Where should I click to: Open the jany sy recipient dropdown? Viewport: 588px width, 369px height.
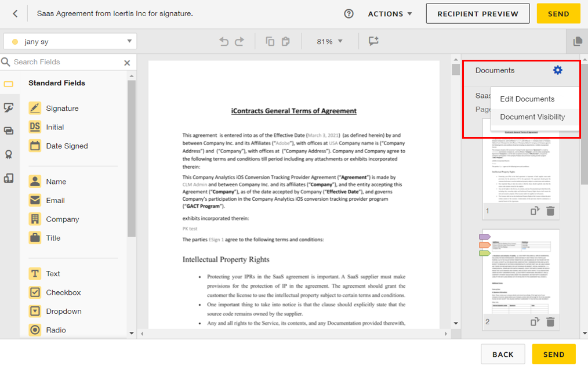click(x=70, y=42)
